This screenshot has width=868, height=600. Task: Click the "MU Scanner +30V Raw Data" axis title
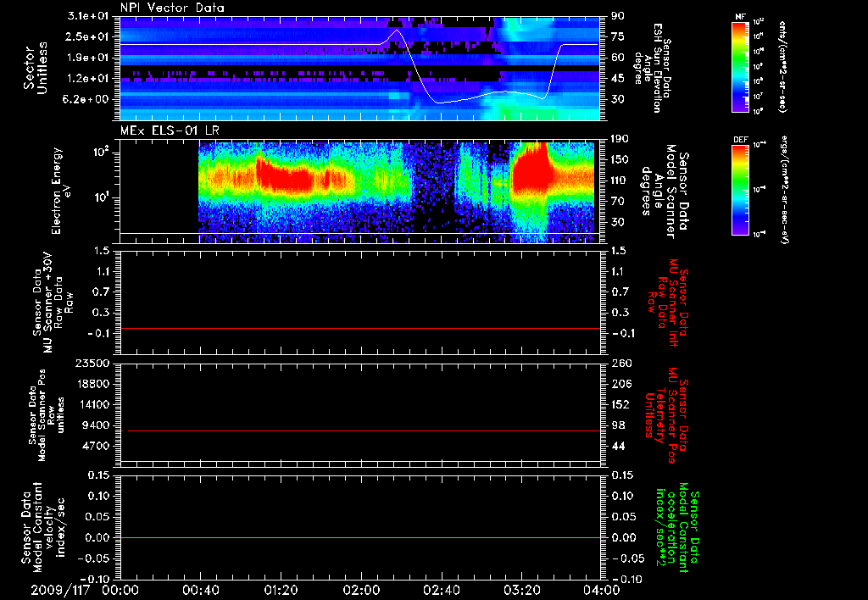click(x=53, y=303)
